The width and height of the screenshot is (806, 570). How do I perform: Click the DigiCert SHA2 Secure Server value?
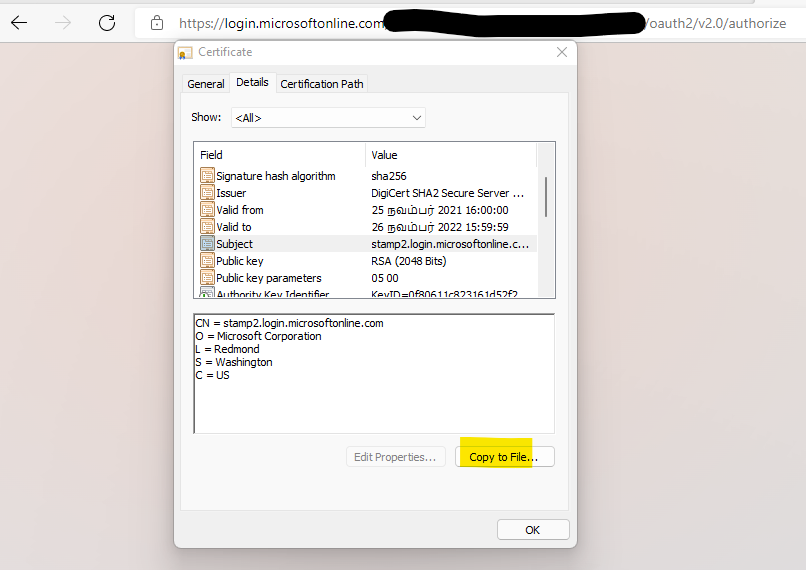coord(447,193)
